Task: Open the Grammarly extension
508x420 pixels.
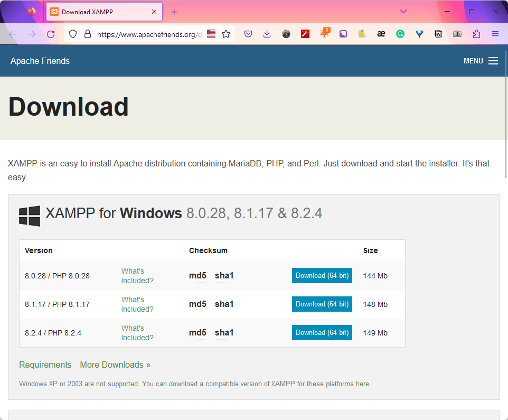Action: pyautogui.click(x=400, y=34)
